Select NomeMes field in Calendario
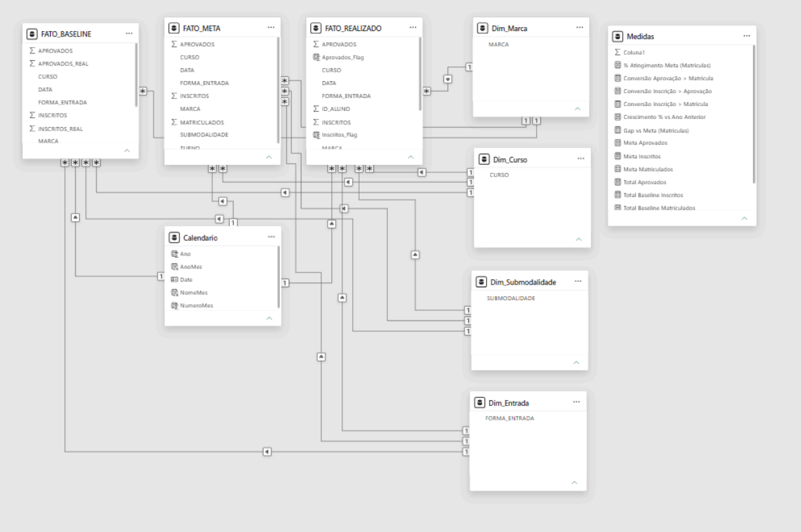Viewport: 801px width, 532px height. (193, 292)
